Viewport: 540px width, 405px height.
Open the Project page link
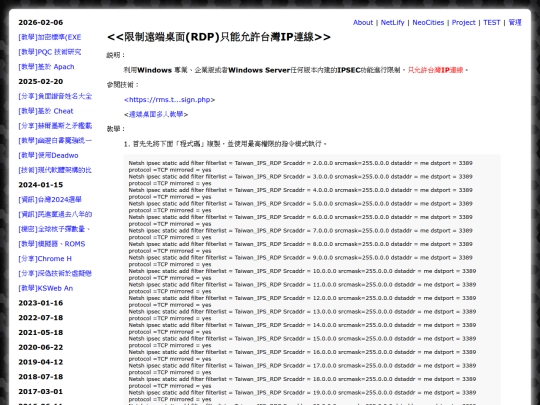click(463, 22)
